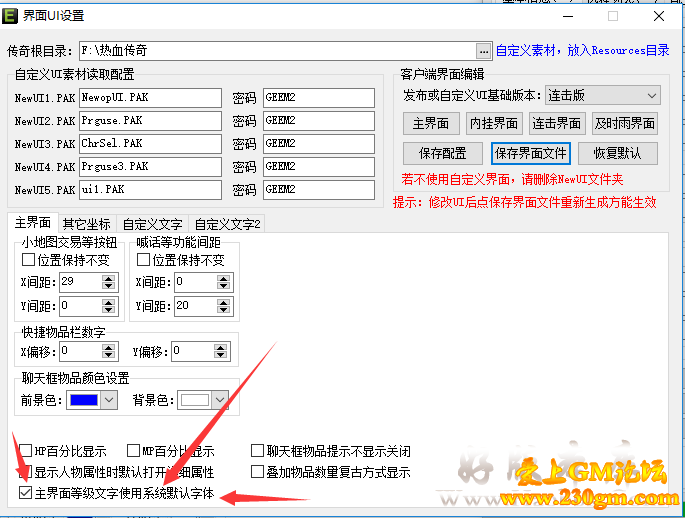Click the 及时雨界面 button
Viewport: 685px width, 518px height.
pos(625,124)
